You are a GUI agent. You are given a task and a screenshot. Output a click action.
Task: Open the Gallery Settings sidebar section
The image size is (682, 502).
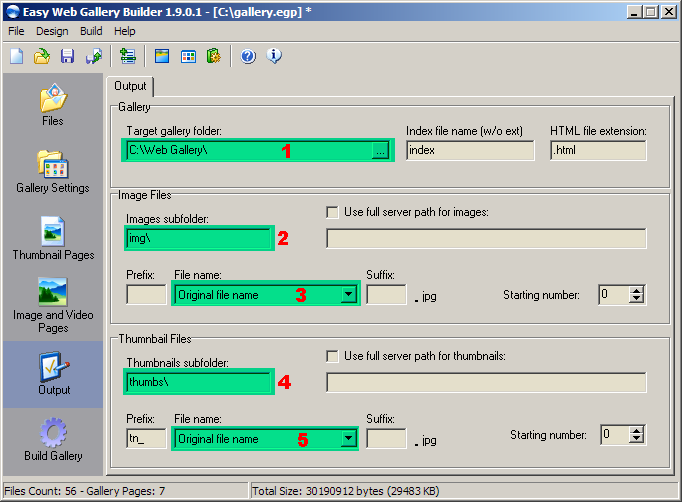click(53, 172)
